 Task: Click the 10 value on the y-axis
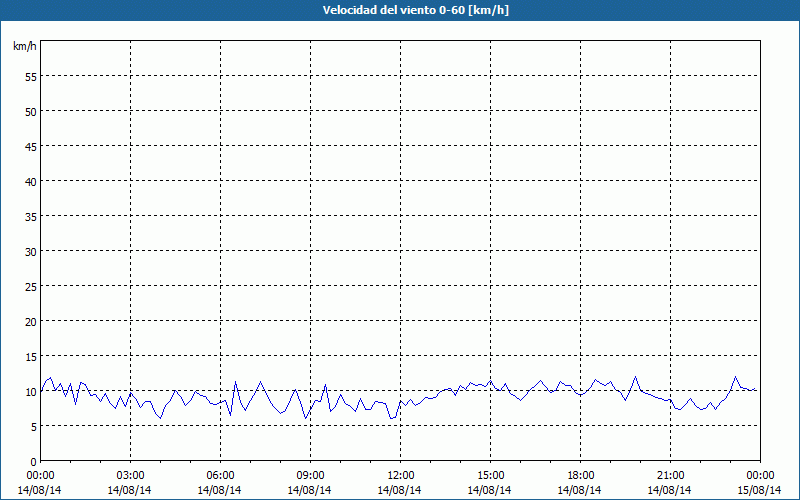(x=31, y=392)
